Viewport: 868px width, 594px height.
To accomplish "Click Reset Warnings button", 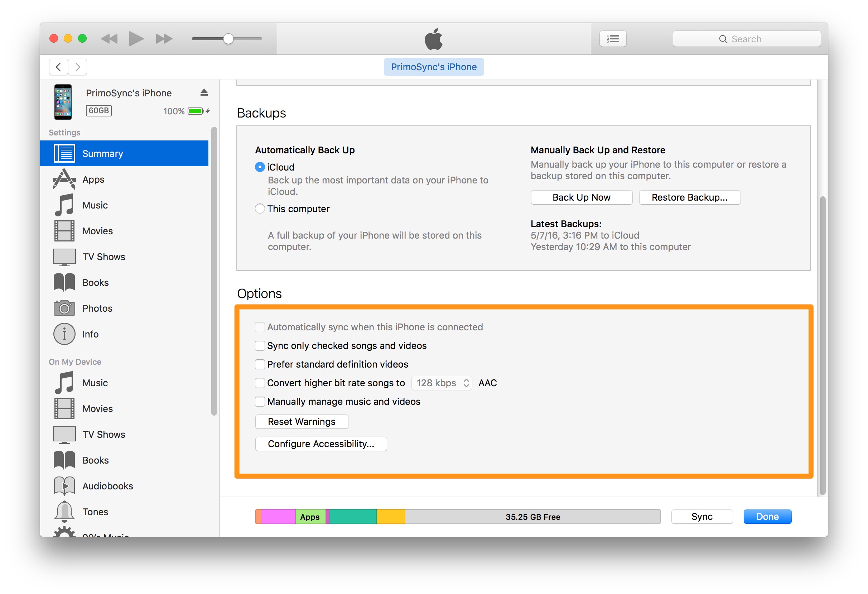I will click(302, 421).
